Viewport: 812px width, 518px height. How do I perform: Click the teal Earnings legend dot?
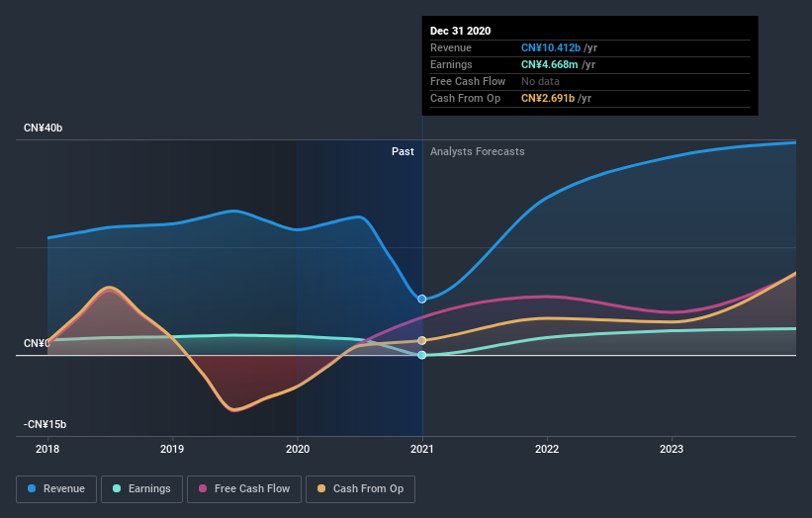coord(117,488)
